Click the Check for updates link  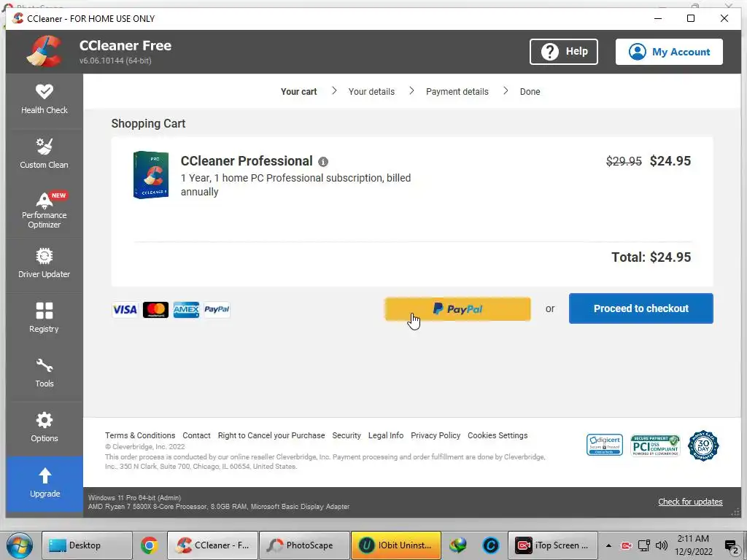(x=690, y=502)
